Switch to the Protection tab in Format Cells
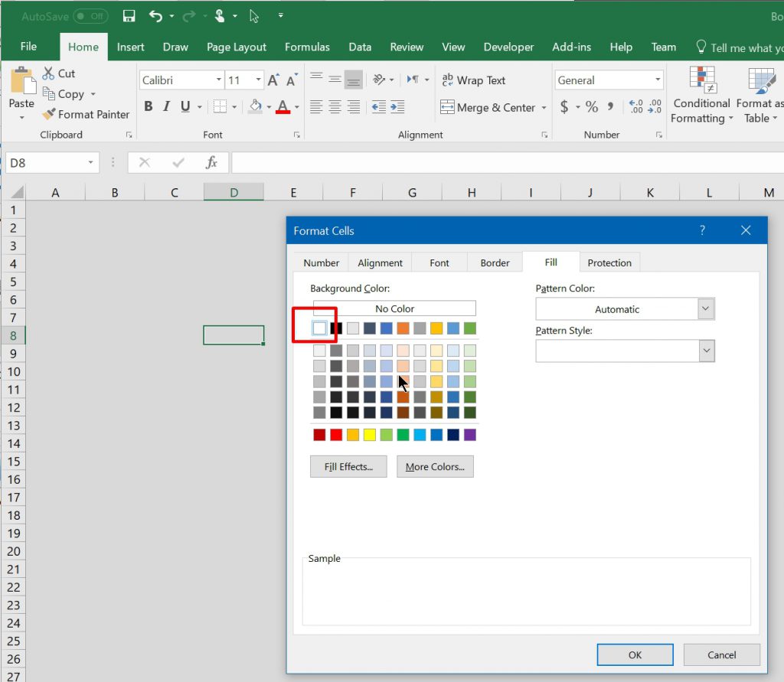 pyautogui.click(x=609, y=263)
